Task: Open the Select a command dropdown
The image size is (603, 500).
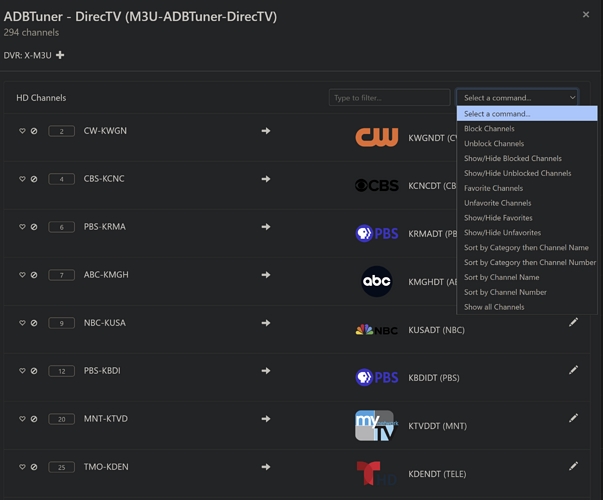Action: pos(519,98)
